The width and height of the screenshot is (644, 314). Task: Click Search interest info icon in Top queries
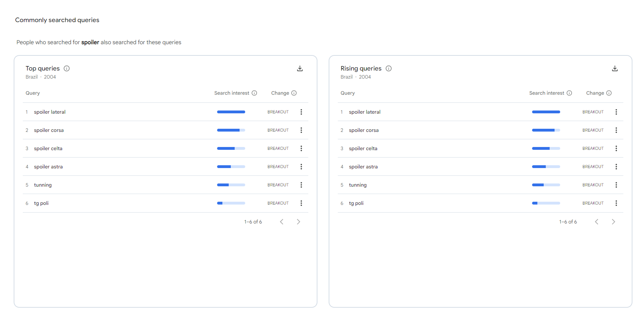(254, 93)
